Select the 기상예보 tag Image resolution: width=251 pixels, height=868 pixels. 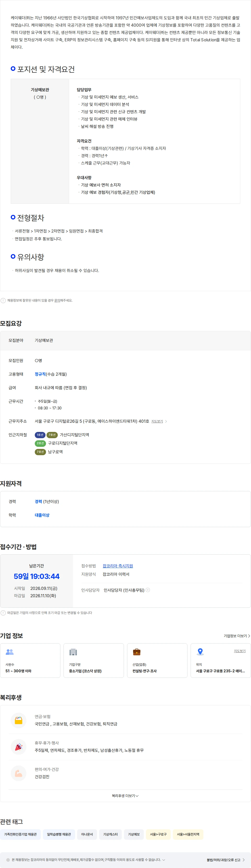[134, 834]
